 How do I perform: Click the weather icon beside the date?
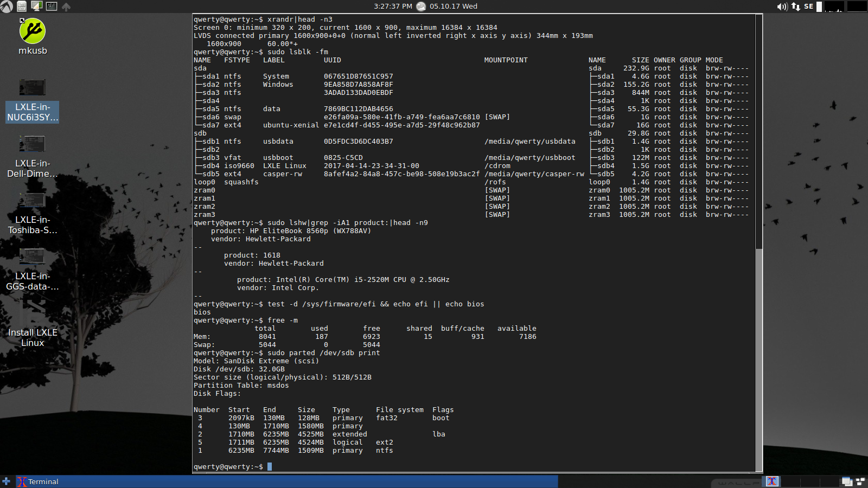click(421, 7)
